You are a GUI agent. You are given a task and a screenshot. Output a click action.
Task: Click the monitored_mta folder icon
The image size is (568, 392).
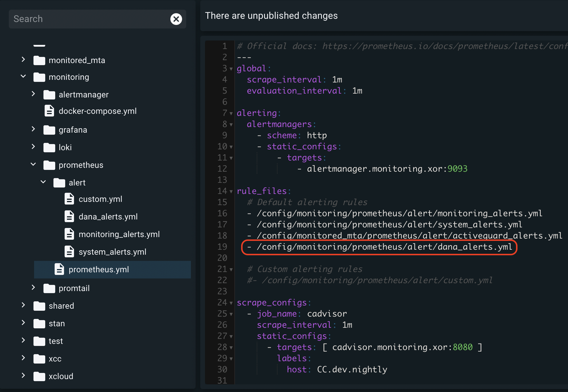[39, 60]
